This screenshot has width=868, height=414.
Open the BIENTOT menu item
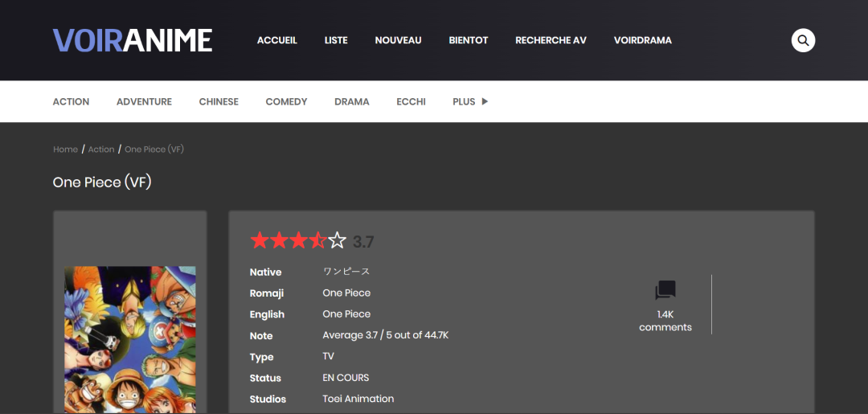pyautogui.click(x=469, y=40)
